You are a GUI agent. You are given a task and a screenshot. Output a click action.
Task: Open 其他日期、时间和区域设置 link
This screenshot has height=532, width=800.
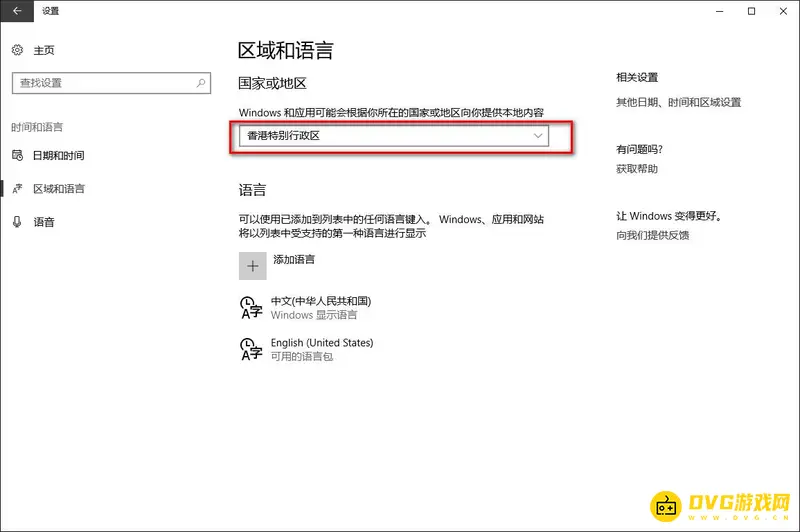(678, 102)
